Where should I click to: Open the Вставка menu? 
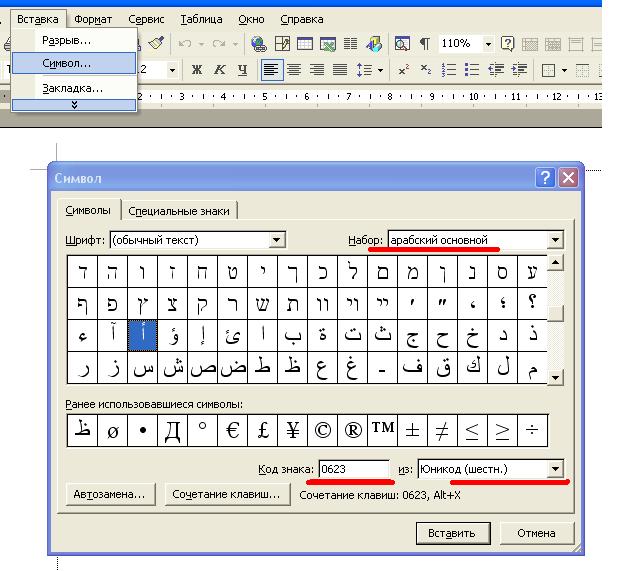click(38, 19)
